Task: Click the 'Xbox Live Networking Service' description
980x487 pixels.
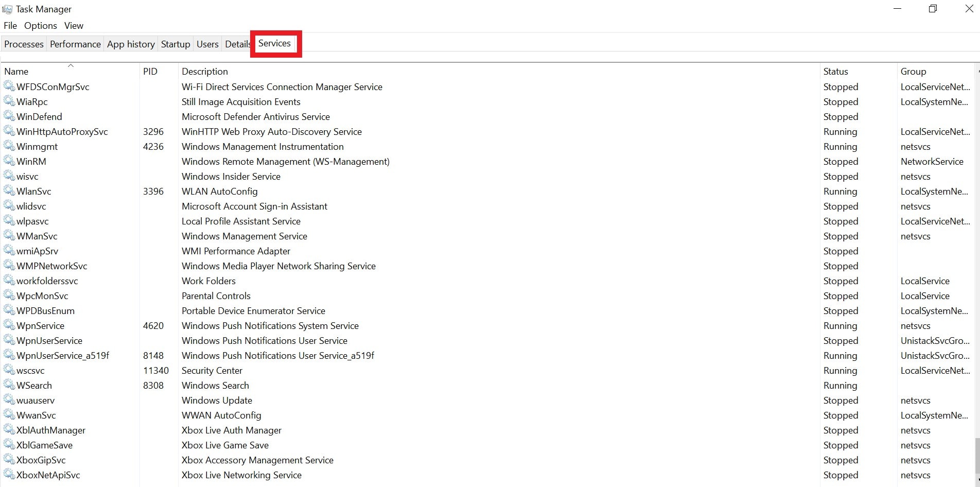Action: 241,475
